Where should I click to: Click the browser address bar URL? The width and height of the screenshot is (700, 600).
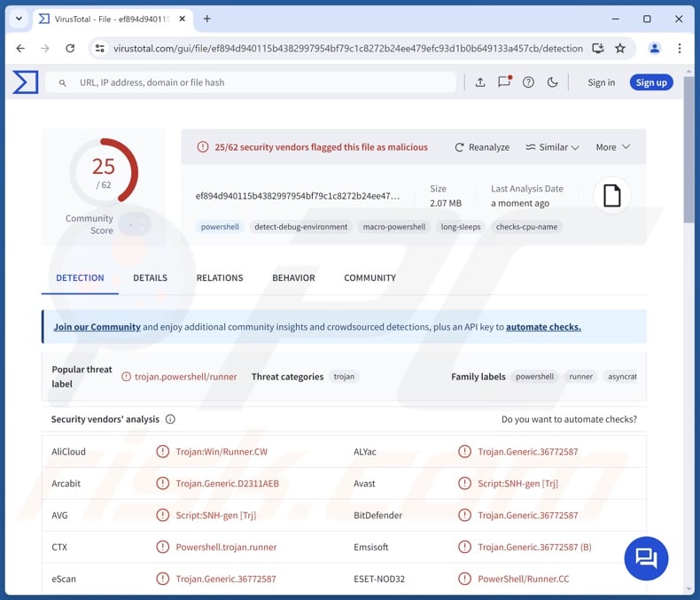point(347,48)
